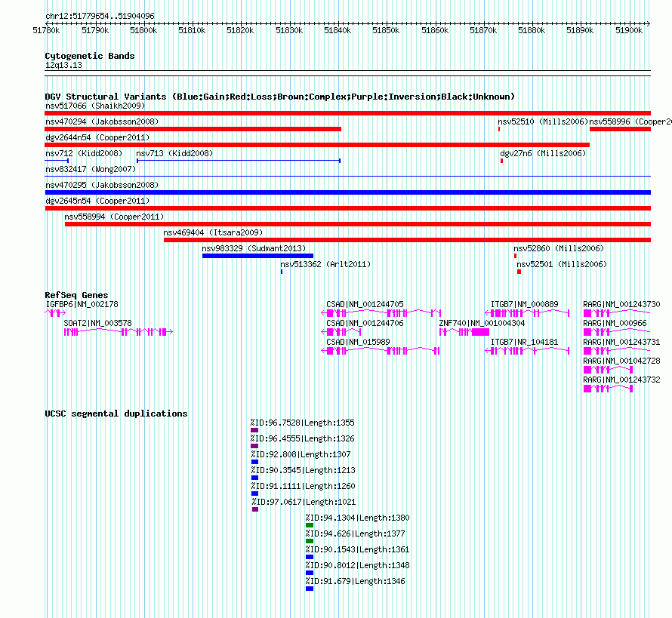Screen dimensions: 672x618
Task: Select the nsv470295 (Jakobsson2008) blue gain bar
Action: click(347, 192)
